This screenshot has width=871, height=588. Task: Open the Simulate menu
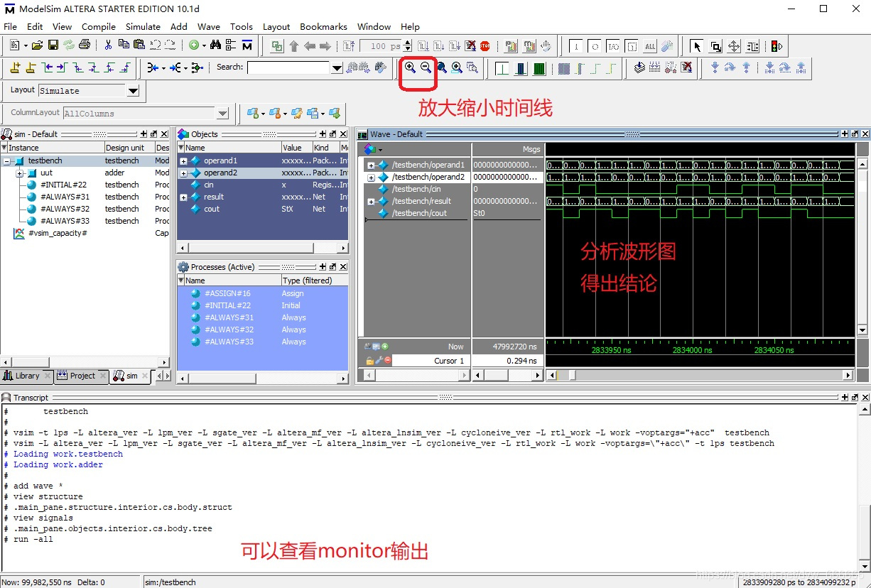(143, 26)
